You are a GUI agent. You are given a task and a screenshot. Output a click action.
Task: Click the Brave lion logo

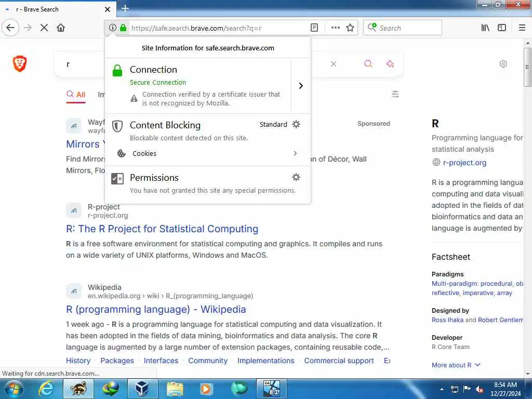20,64
